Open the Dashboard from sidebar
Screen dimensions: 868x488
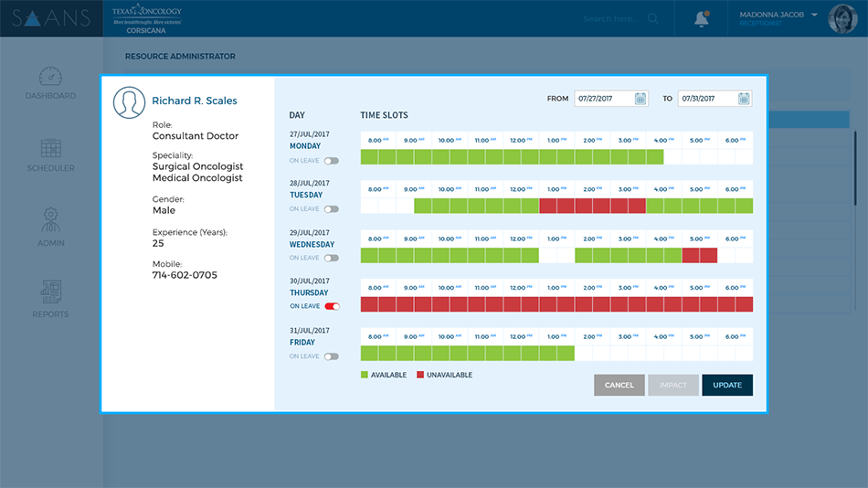[x=50, y=83]
